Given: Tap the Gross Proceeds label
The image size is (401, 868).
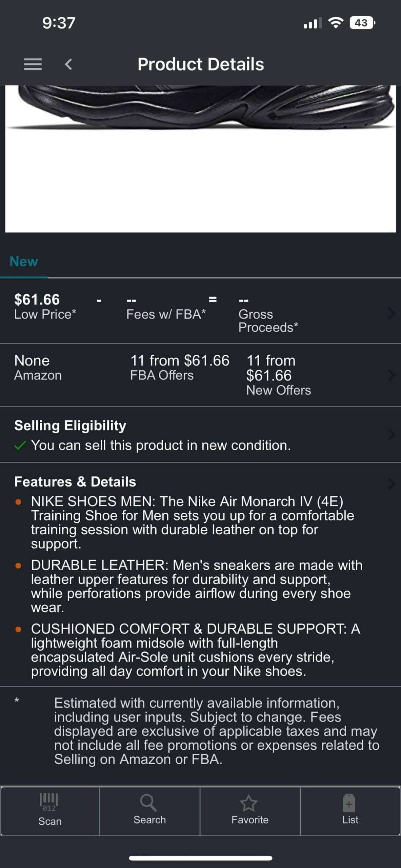Looking at the screenshot, I should pyautogui.click(x=268, y=321).
